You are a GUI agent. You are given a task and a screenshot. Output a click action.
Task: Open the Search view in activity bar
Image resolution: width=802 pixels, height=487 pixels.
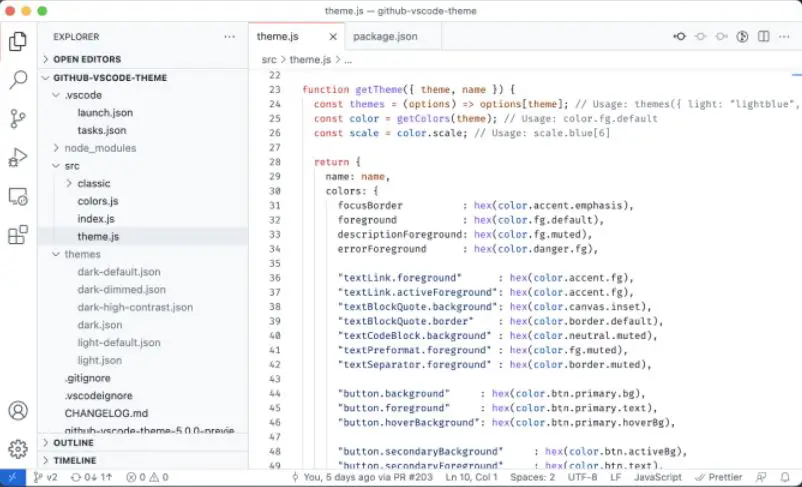coord(18,80)
